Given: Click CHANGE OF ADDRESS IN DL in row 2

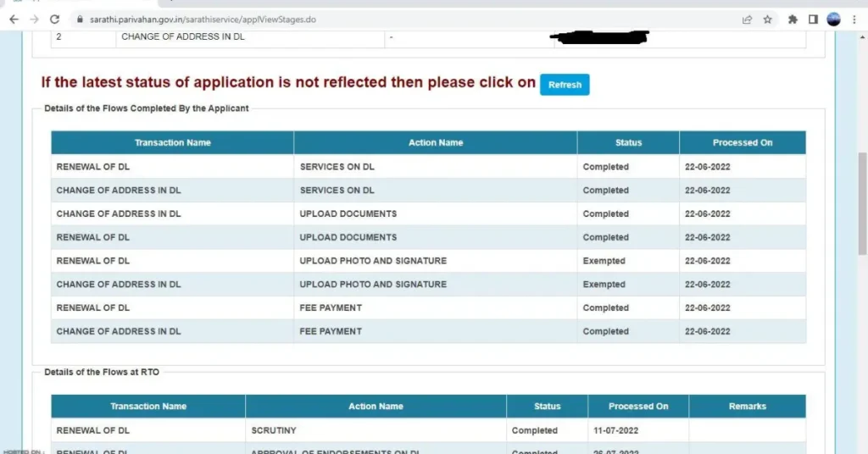Looking at the screenshot, I should (x=183, y=36).
